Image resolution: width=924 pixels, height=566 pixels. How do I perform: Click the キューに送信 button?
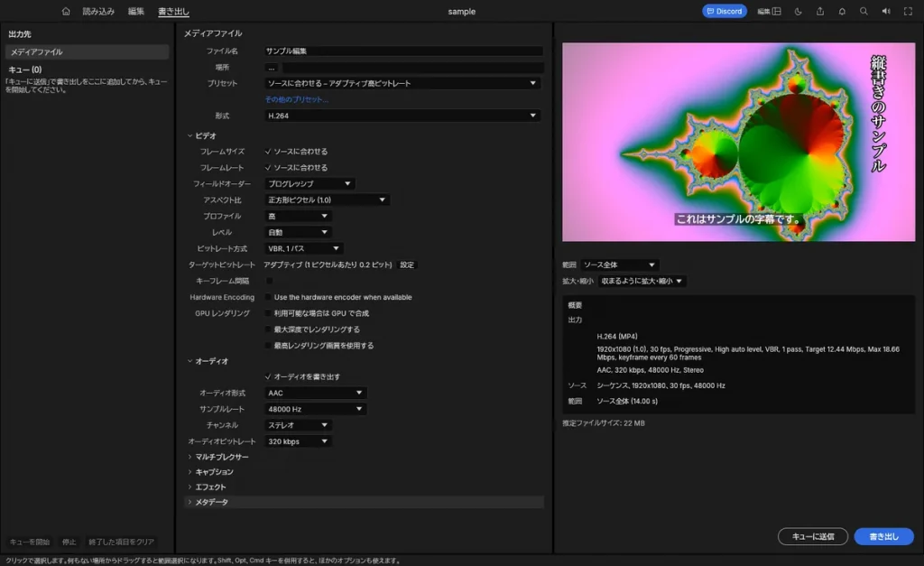pyautogui.click(x=813, y=536)
